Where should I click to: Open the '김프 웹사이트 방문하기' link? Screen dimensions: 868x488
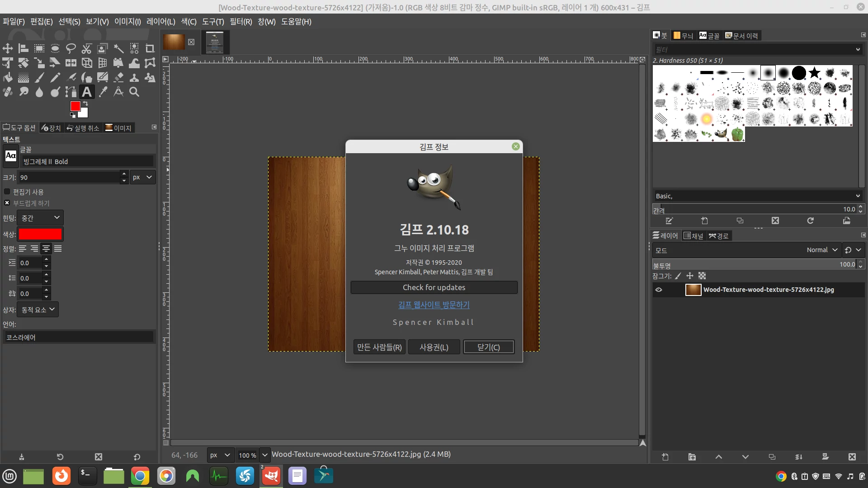(x=434, y=305)
